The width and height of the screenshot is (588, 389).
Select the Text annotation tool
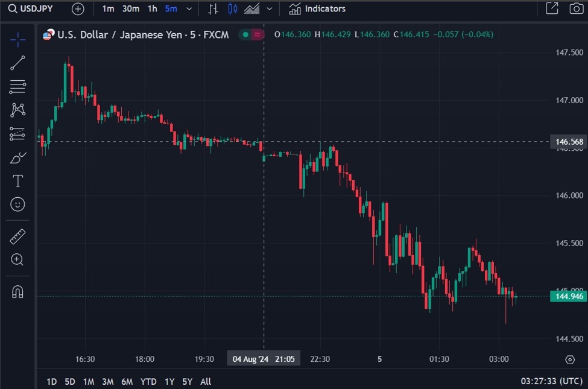(x=17, y=180)
